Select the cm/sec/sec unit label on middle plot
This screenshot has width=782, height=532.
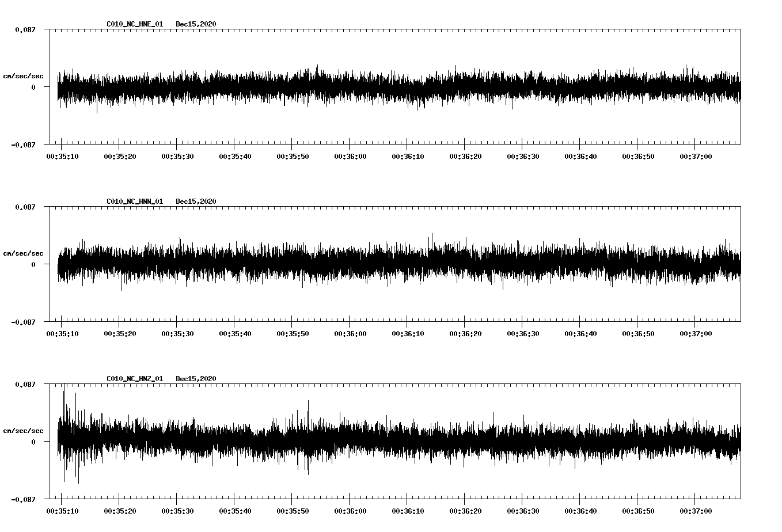tap(24, 253)
